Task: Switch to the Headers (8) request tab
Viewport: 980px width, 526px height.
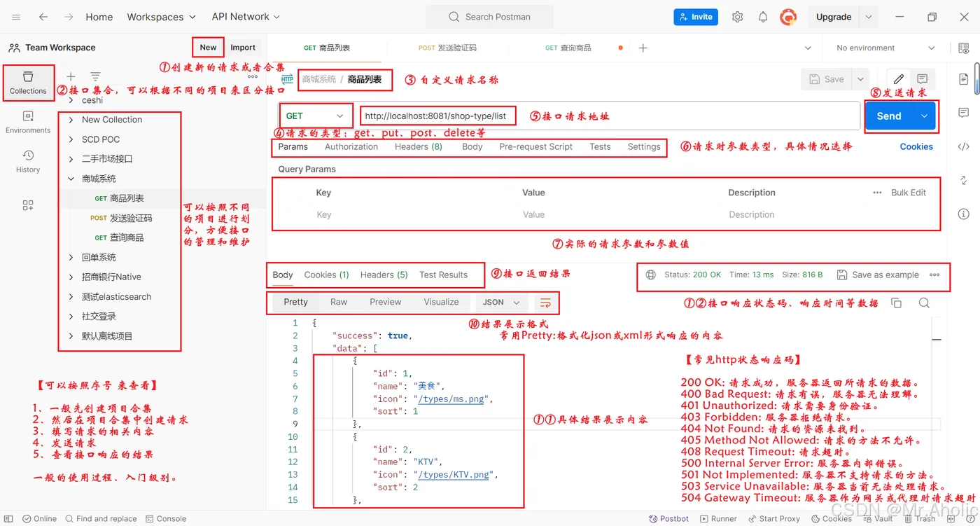Action: tap(418, 147)
